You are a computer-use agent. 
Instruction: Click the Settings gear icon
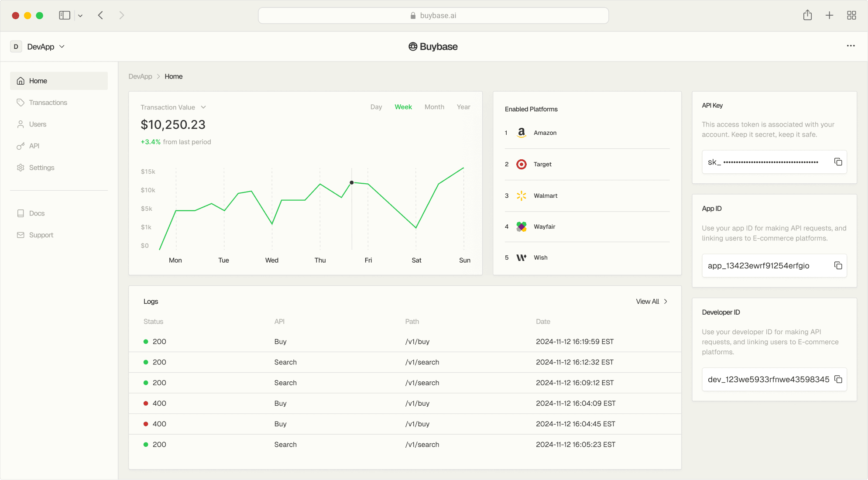(x=21, y=168)
